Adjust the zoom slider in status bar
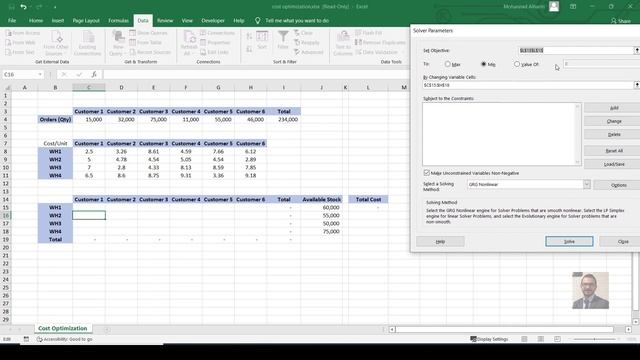Screen dimensions: 640x360 (x=594, y=339)
